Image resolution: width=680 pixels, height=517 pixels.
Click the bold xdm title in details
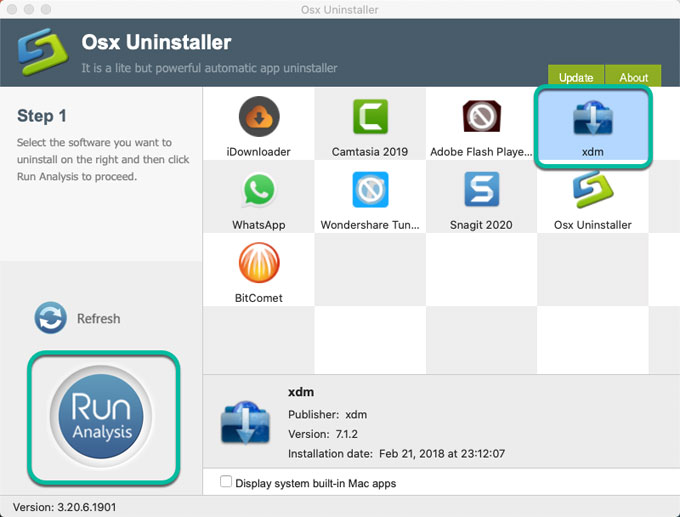pos(301,392)
